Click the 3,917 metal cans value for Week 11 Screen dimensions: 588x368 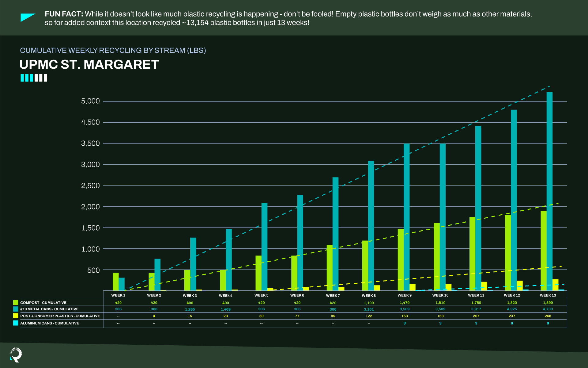tap(476, 309)
